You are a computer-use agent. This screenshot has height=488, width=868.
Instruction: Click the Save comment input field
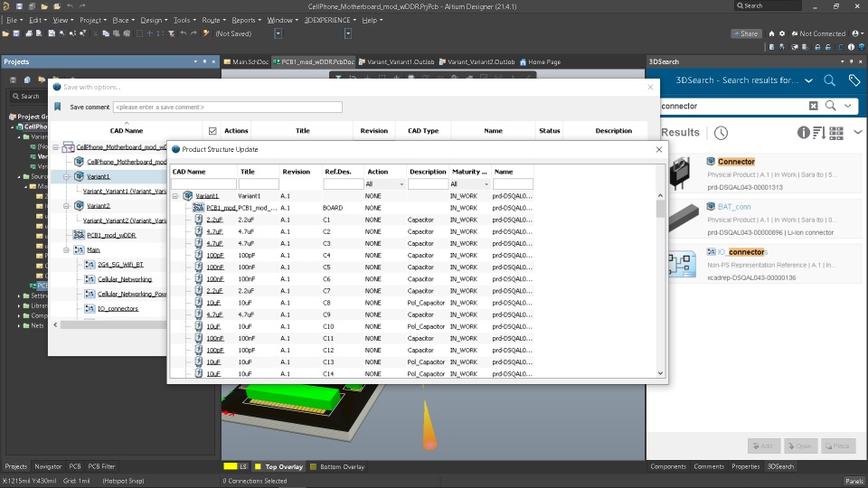coord(228,107)
